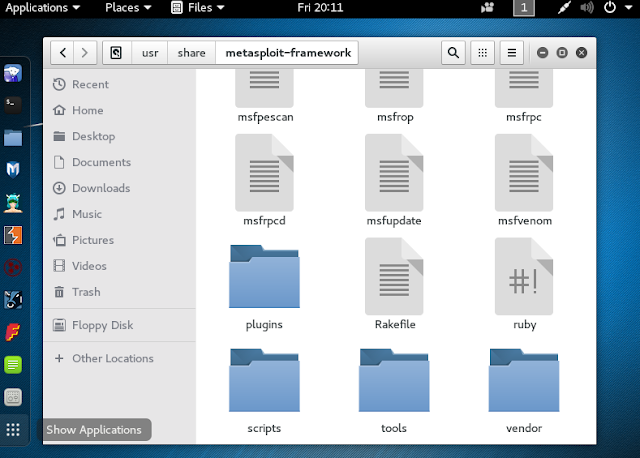Switch to grid view toggle button

point(482,53)
